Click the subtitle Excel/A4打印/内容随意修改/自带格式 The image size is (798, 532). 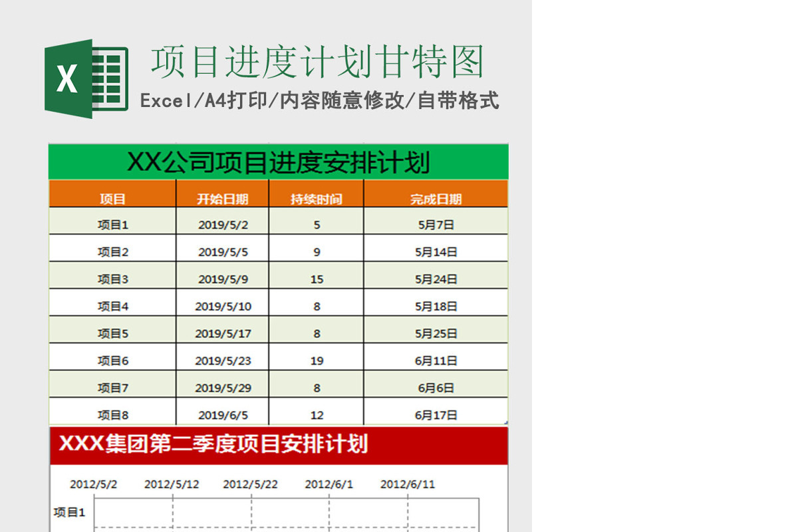(x=320, y=101)
